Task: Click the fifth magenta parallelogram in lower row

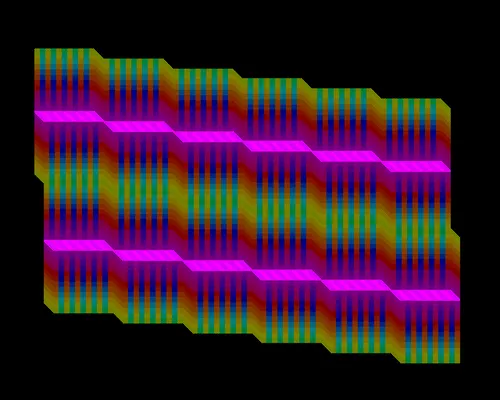Action: point(356,285)
